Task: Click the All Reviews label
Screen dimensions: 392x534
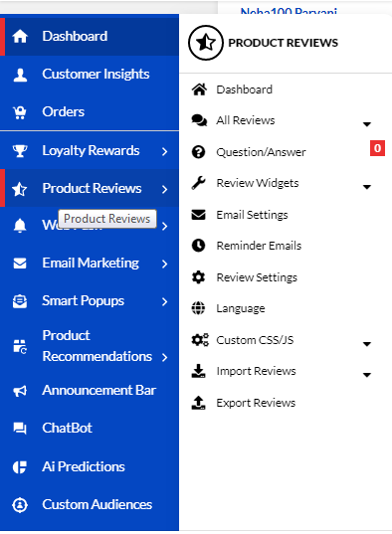Action: 246,120
